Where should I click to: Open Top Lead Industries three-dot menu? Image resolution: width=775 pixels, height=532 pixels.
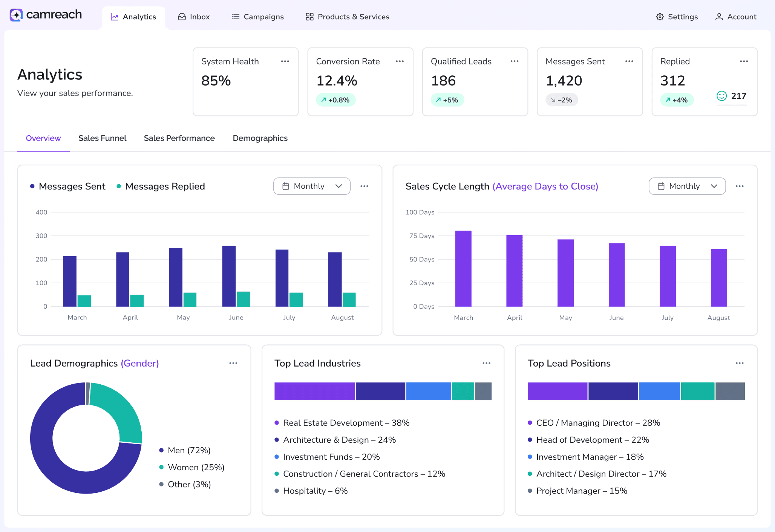pyautogui.click(x=486, y=363)
